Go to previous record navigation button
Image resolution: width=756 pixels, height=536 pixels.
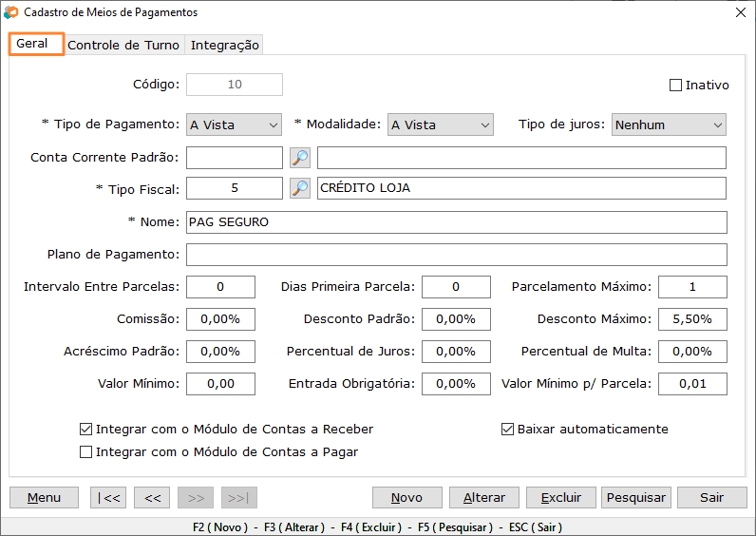[x=152, y=498]
